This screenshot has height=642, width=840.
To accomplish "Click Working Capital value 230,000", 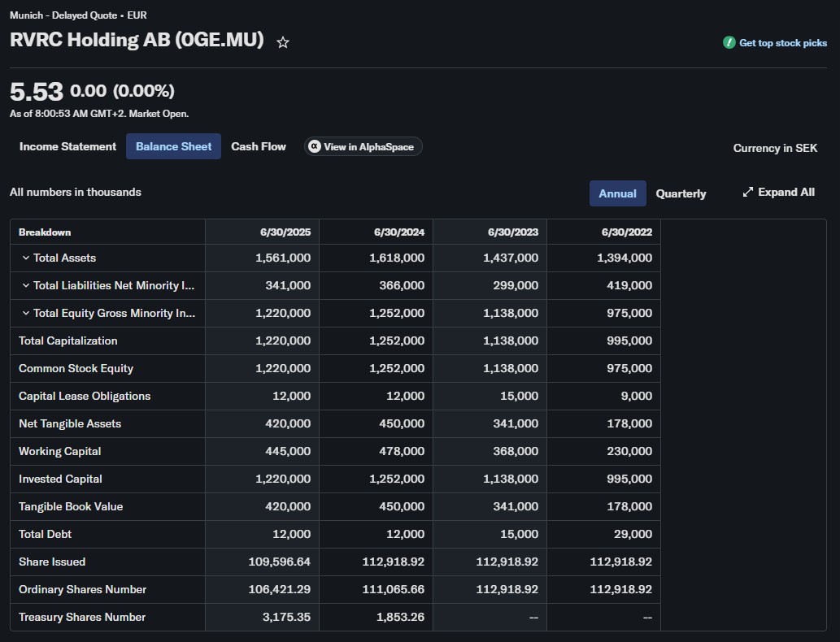I will pyautogui.click(x=629, y=451).
